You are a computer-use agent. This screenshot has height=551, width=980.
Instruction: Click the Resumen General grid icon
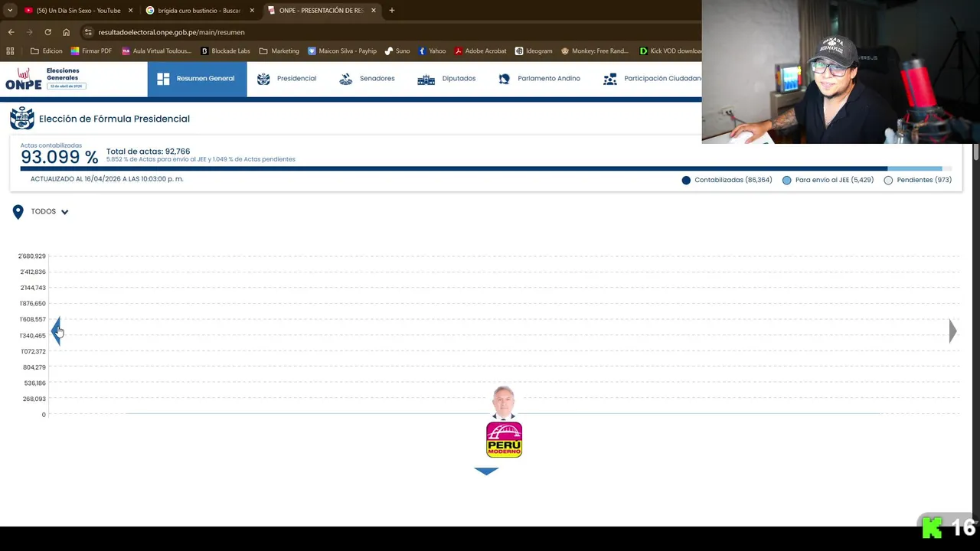163,79
